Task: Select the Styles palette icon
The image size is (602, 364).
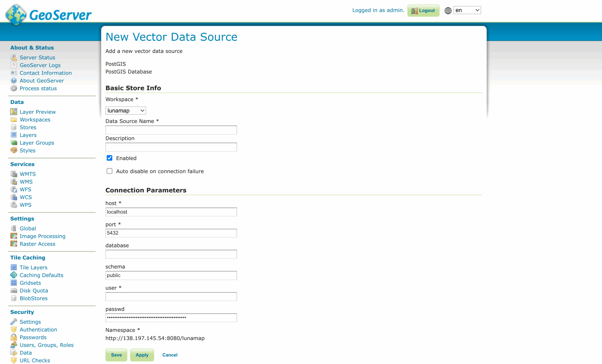Action: point(14,150)
